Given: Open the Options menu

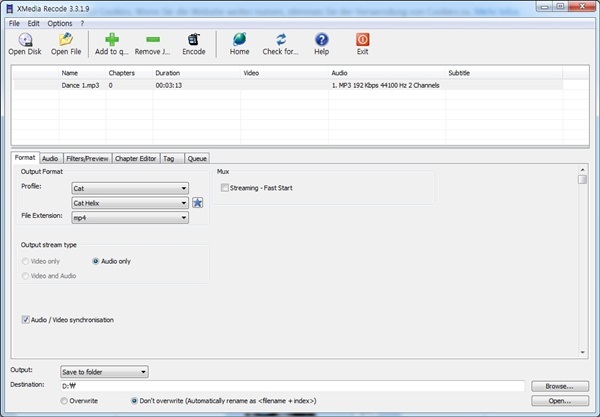Looking at the screenshot, I should pyautogui.click(x=60, y=23).
